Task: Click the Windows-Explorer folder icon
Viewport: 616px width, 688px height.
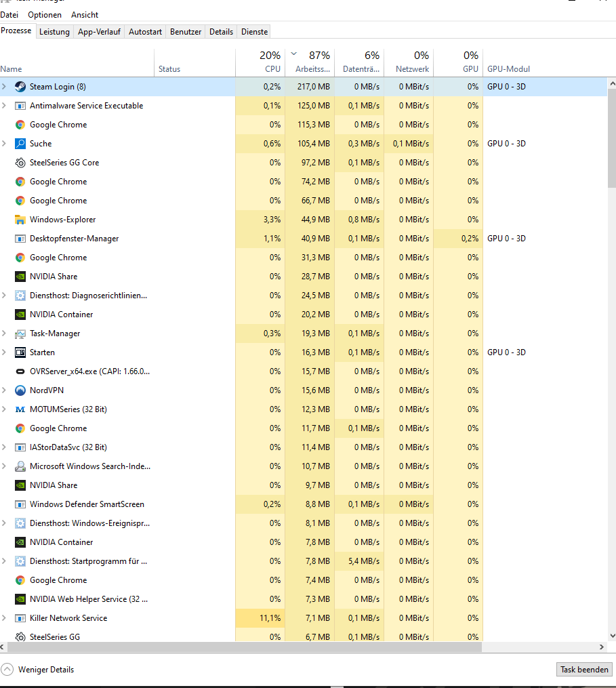Action: [20, 220]
